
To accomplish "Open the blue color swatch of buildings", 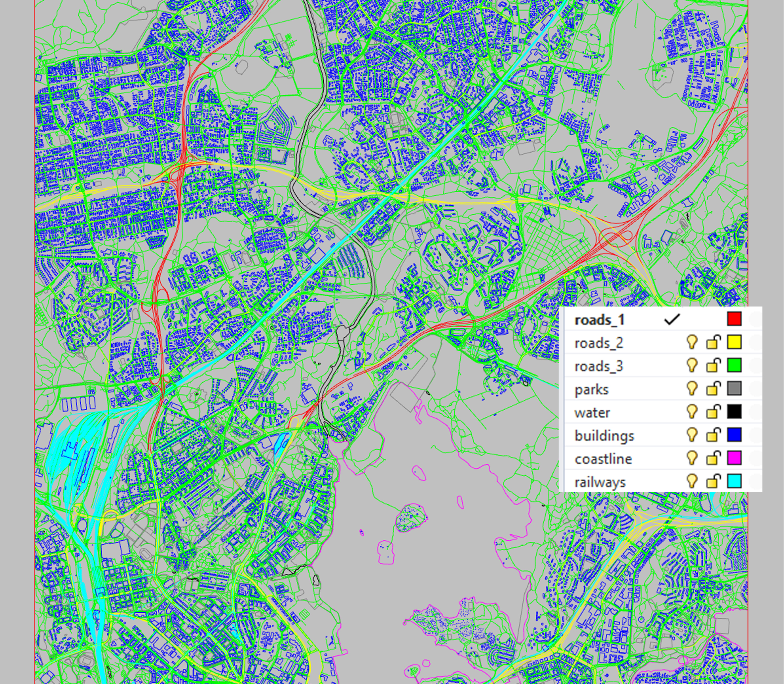I will click(734, 435).
